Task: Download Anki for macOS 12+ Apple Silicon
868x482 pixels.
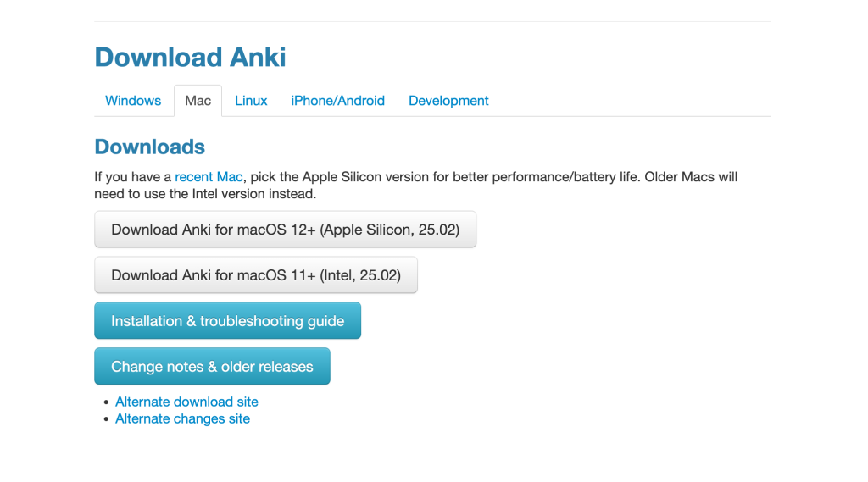Action: coord(285,230)
